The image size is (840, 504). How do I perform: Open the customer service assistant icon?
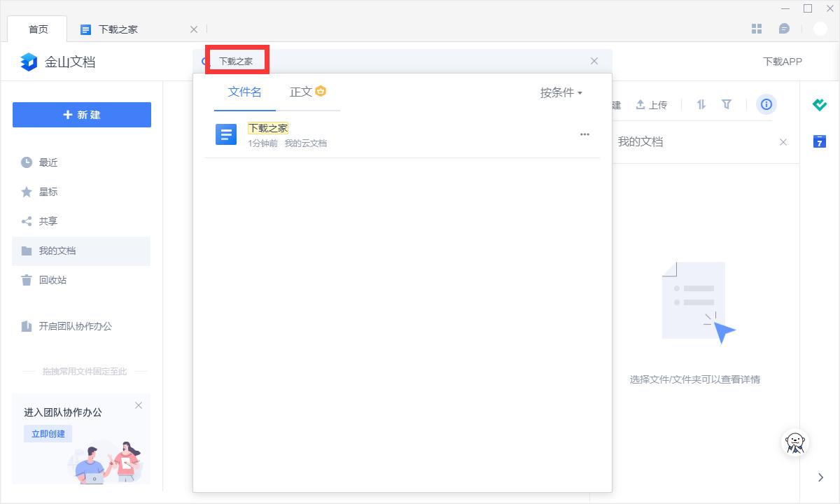click(x=794, y=442)
